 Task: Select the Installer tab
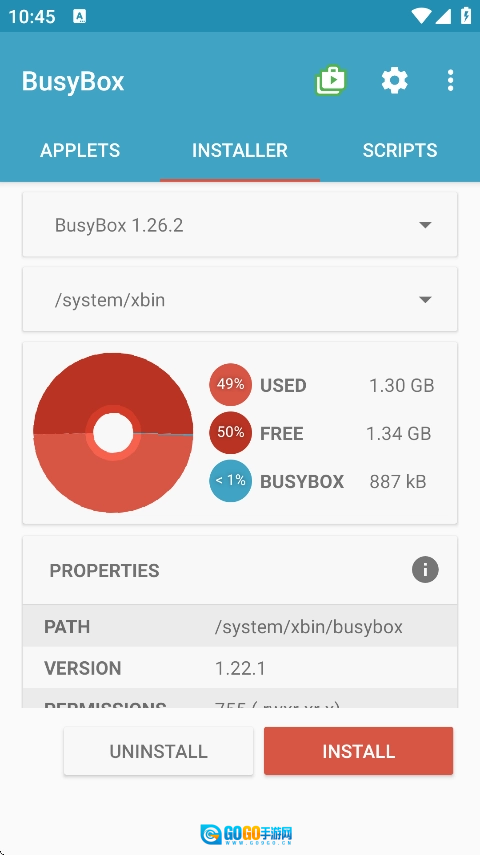239,150
